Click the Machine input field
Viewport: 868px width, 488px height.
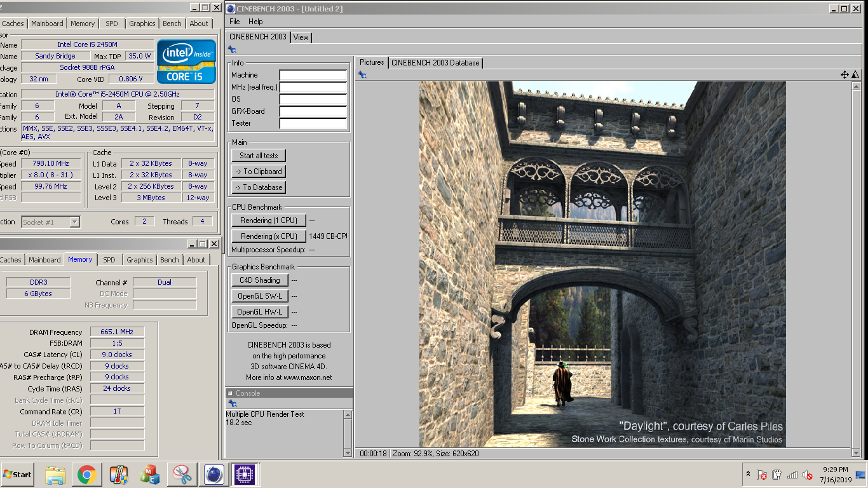[313, 75]
